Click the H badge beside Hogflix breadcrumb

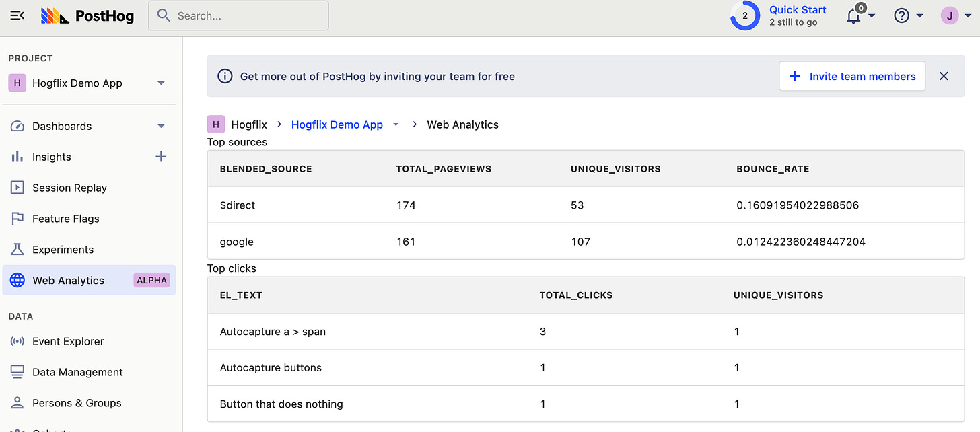click(x=215, y=124)
